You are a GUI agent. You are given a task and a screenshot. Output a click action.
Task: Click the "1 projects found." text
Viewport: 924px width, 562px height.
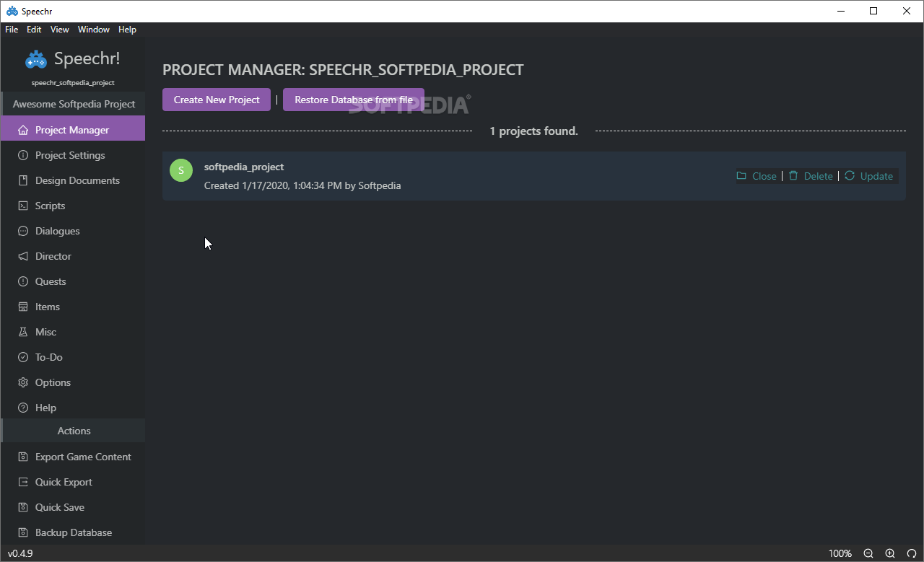pyautogui.click(x=534, y=131)
